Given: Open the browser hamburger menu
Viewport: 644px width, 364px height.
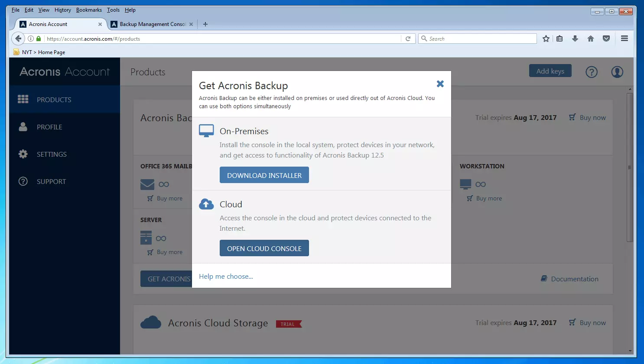Looking at the screenshot, I should point(624,39).
